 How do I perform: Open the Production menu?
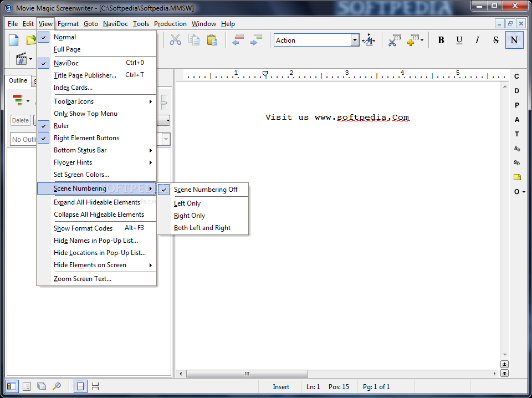pyautogui.click(x=170, y=24)
